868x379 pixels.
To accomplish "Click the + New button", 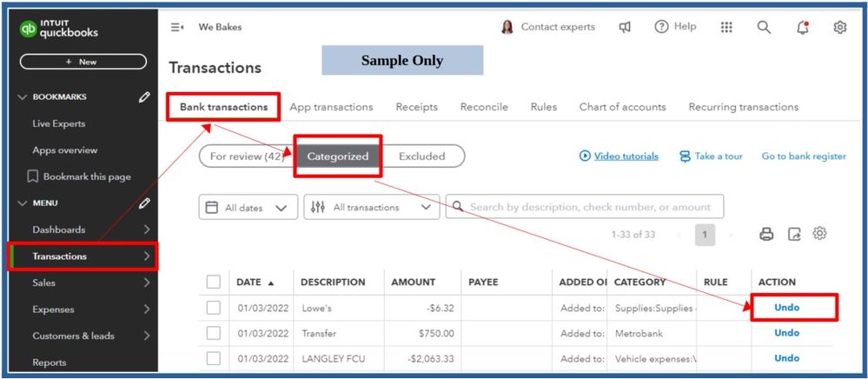I will point(83,62).
